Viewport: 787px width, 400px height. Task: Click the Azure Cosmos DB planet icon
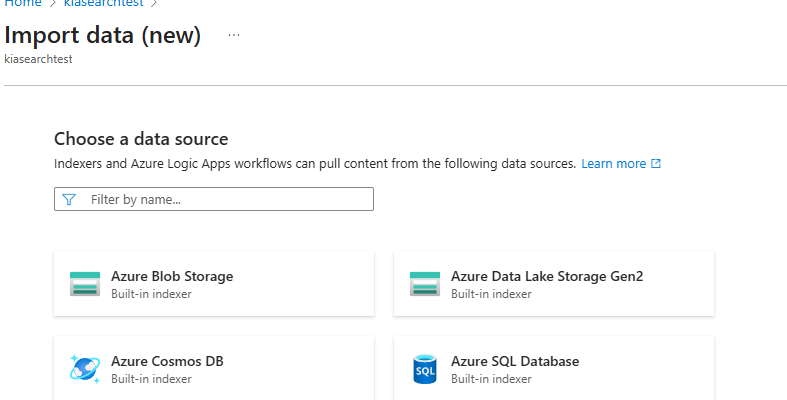pyautogui.click(x=85, y=369)
